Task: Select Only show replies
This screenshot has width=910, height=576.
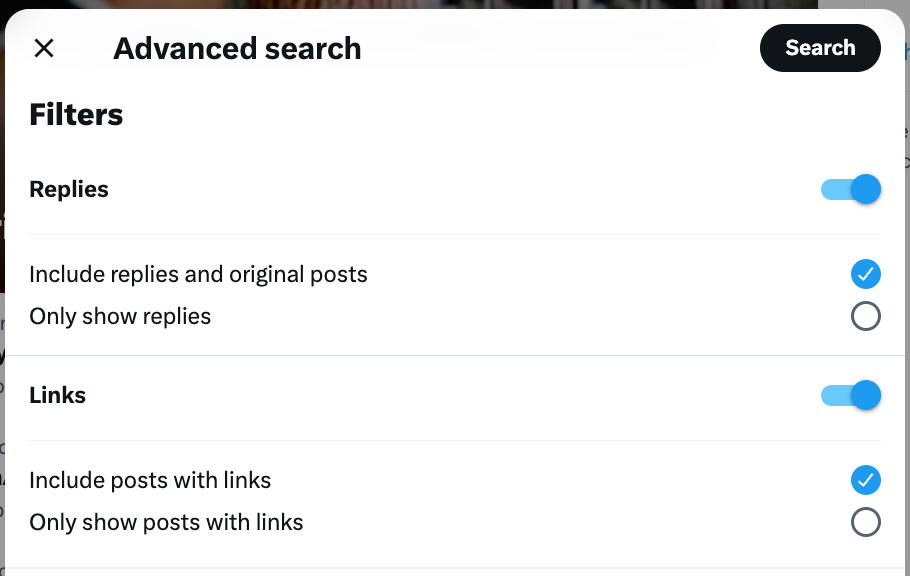Action: pos(120,316)
